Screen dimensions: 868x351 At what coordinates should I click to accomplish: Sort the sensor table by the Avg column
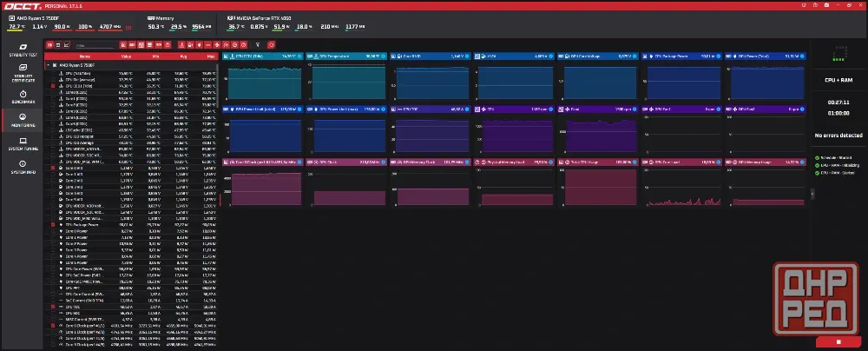tap(182, 56)
